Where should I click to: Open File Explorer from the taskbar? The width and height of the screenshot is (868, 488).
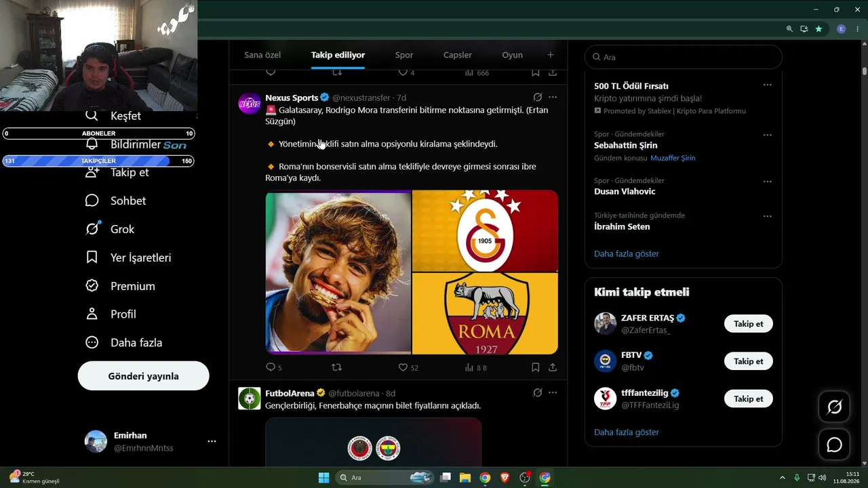click(465, 478)
